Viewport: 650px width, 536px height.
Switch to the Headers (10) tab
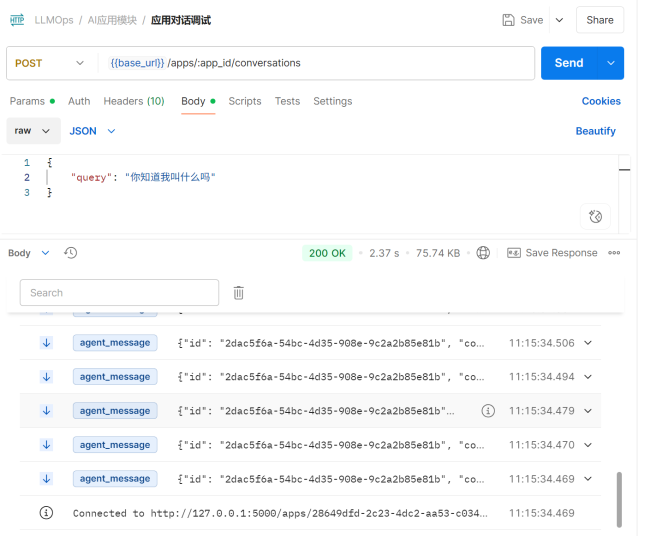point(134,101)
